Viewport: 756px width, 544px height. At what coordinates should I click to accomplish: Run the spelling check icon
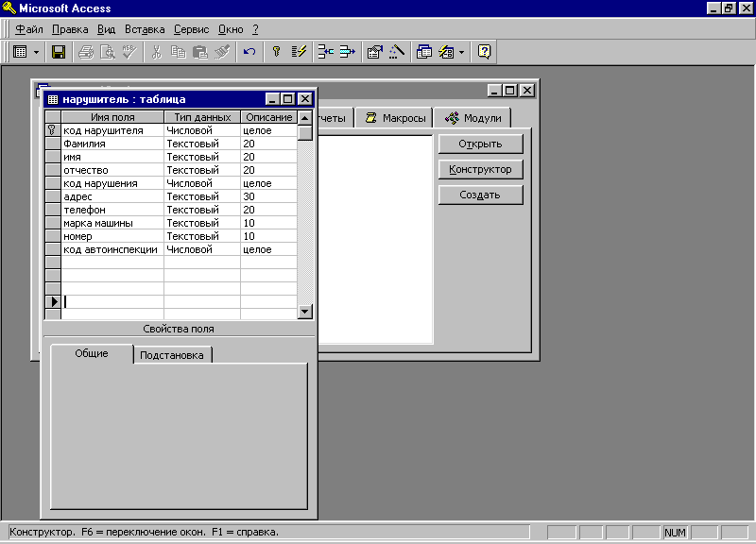pyautogui.click(x=129, y=52)
